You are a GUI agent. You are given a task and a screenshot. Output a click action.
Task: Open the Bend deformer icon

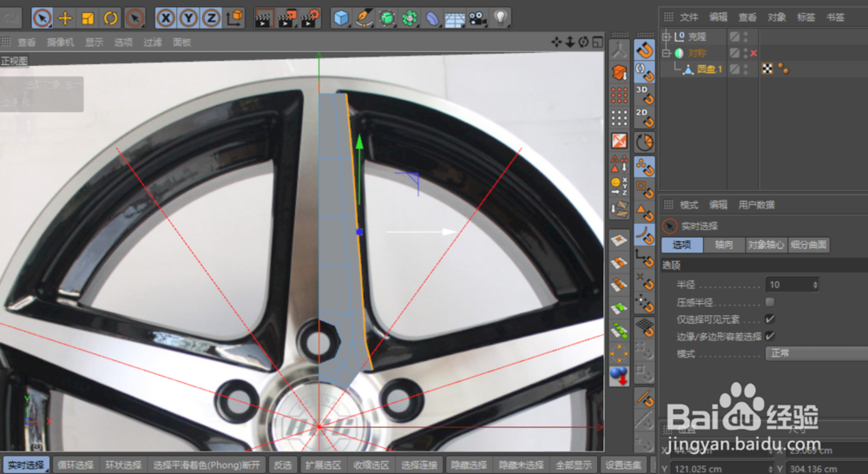point(432,18)
